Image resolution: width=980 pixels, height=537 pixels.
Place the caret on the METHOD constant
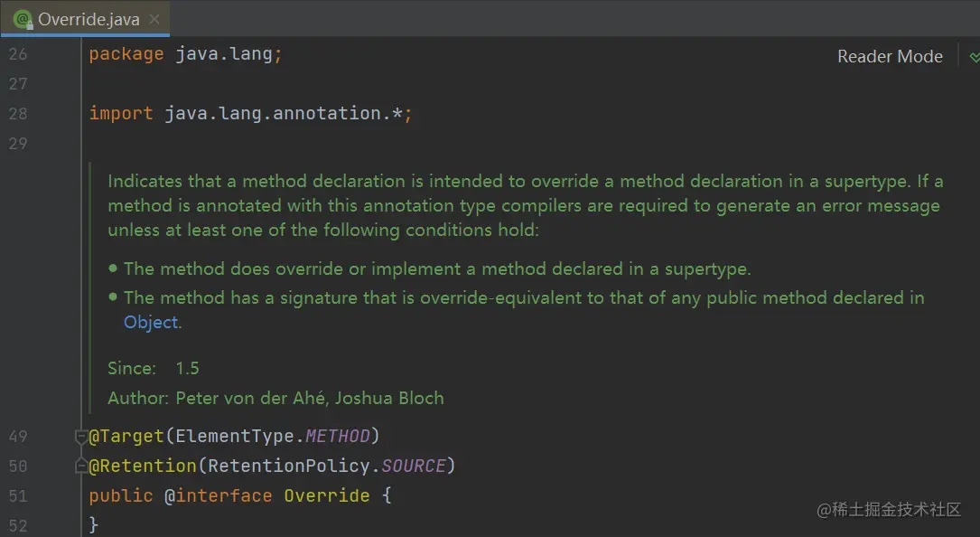point(338,436)
